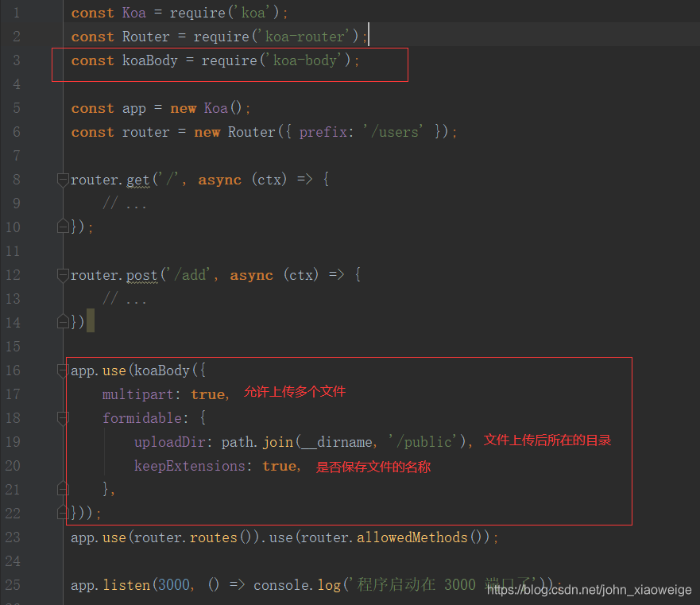Screen dimensions: 700x605
Task: Click the listen method on line 25
Action: (x=126, y=585)
